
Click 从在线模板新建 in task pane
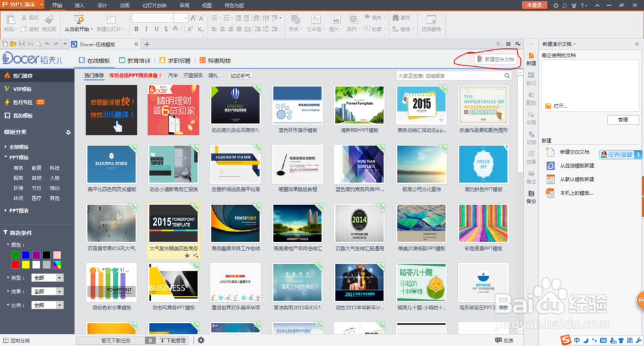[x=576, y=166]
